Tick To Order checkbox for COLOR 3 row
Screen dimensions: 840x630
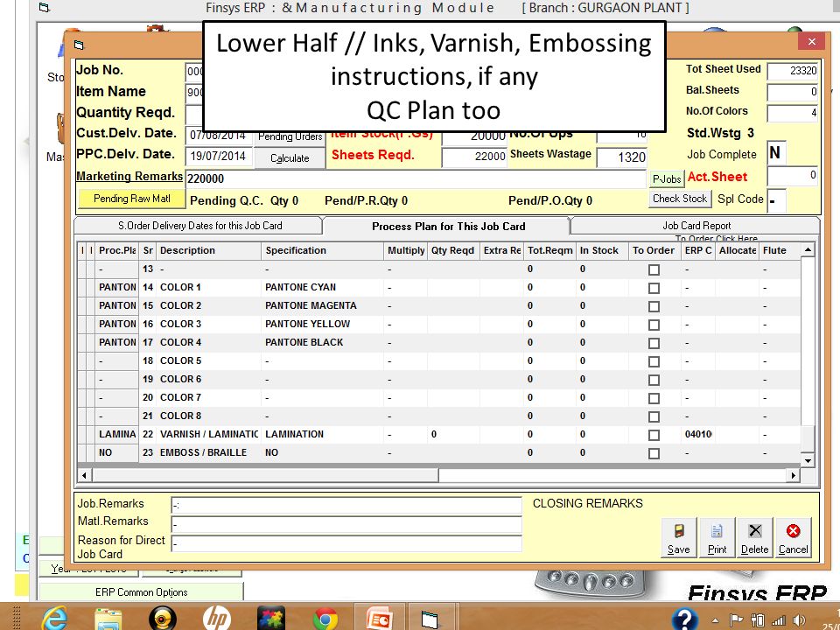[654, 325]
